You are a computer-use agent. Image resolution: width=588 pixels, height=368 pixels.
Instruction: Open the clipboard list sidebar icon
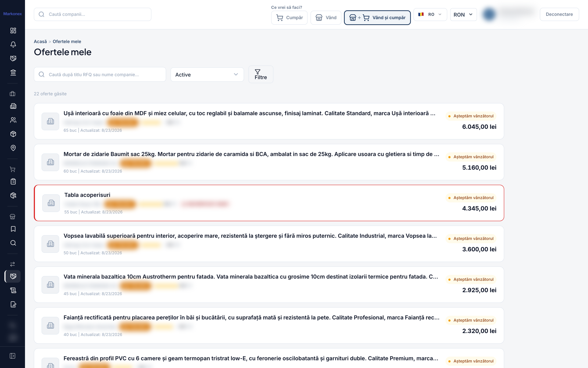point(13,181)
